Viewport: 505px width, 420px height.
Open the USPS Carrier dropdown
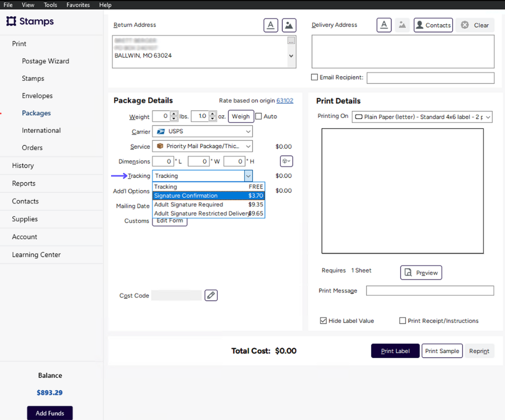click(202, 131)
